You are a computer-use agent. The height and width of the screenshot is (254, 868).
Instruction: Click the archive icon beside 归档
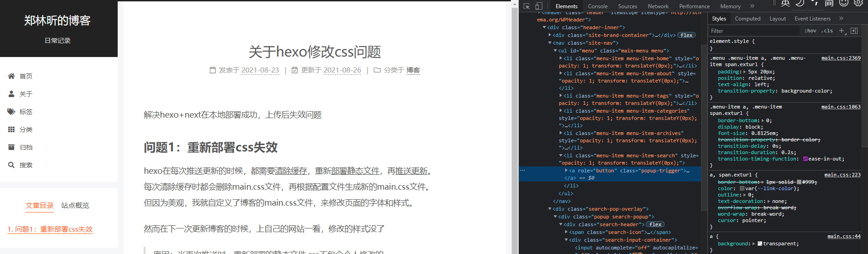(x=11, y=147)
